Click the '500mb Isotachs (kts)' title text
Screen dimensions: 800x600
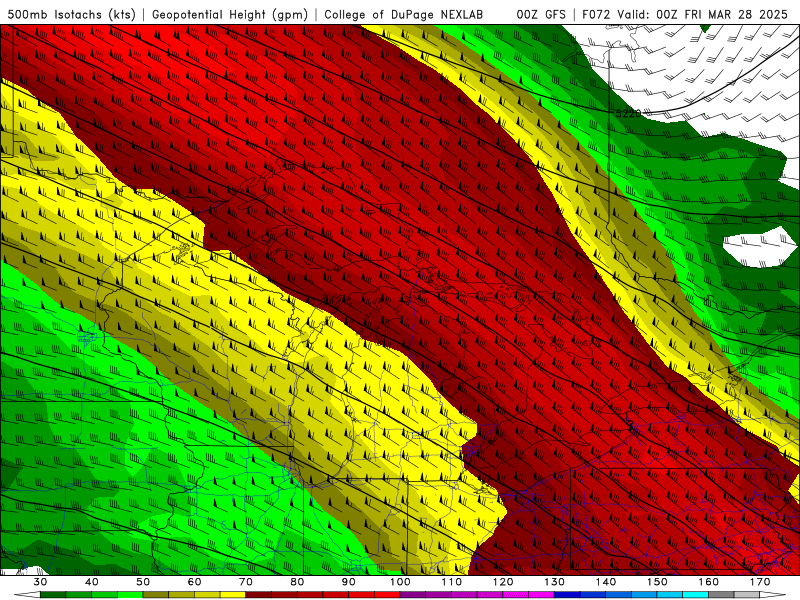(72, 14)
